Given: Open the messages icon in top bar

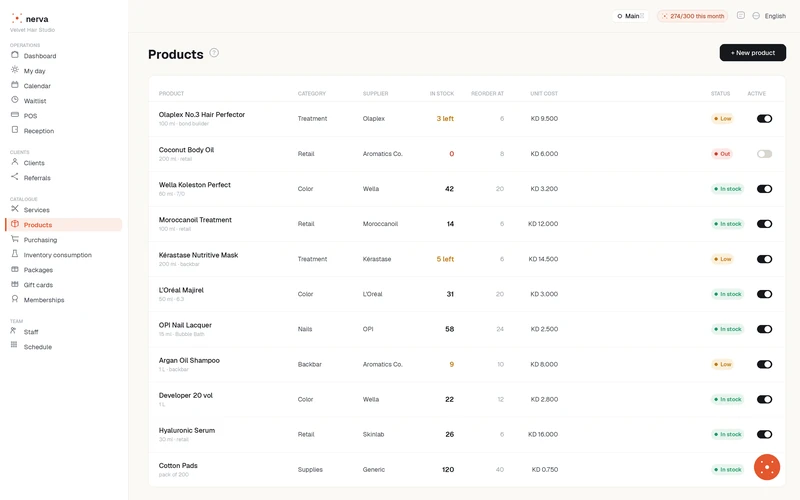Looking at the screenshot, I should 741,15.
